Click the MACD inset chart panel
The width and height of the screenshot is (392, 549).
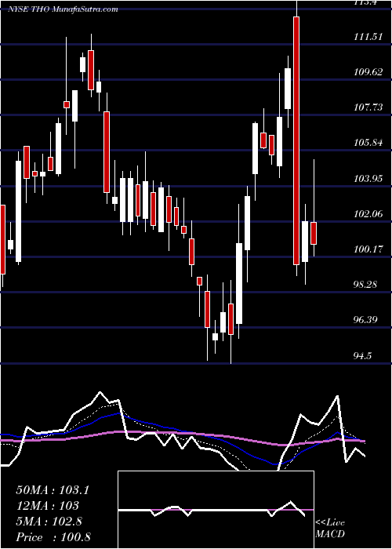(216, 510)
